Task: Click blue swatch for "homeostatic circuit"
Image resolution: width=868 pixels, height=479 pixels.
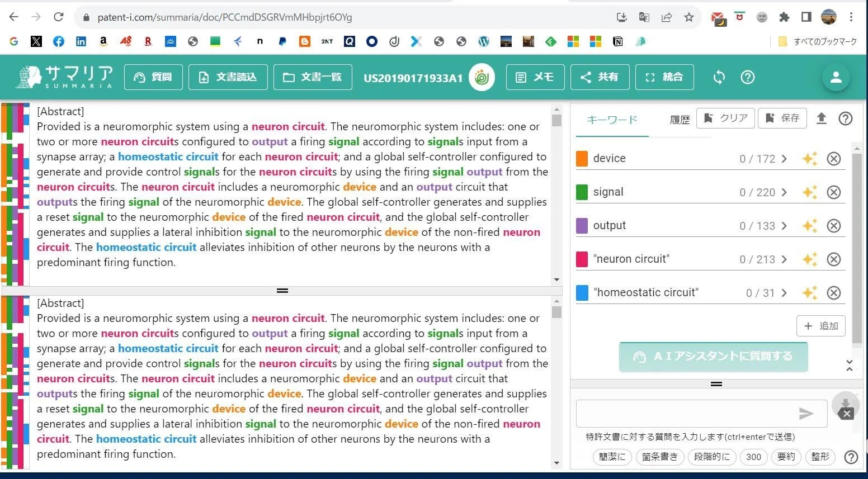Action: pos(582,293)
